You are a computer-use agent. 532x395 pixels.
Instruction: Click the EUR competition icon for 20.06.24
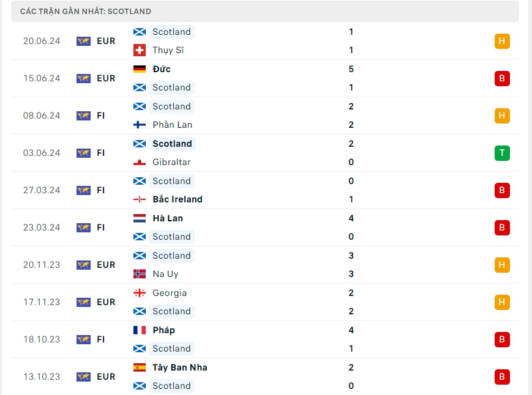[x=83, y=41]
